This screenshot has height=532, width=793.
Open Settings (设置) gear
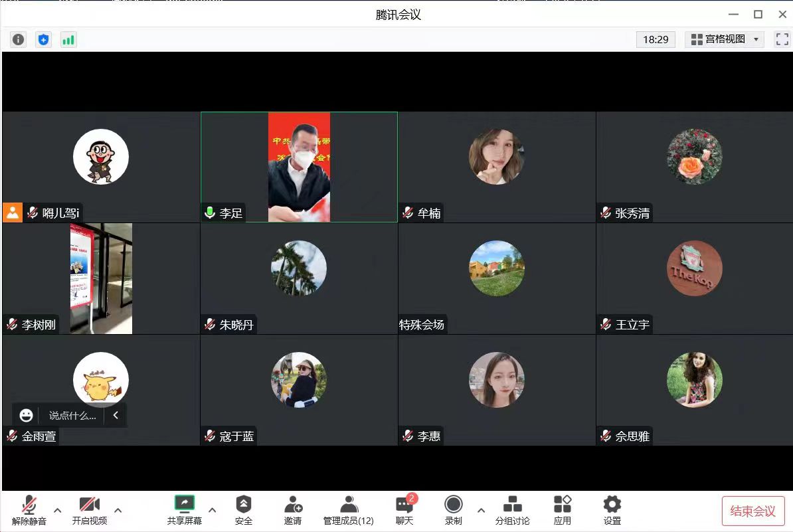point(612,510)
